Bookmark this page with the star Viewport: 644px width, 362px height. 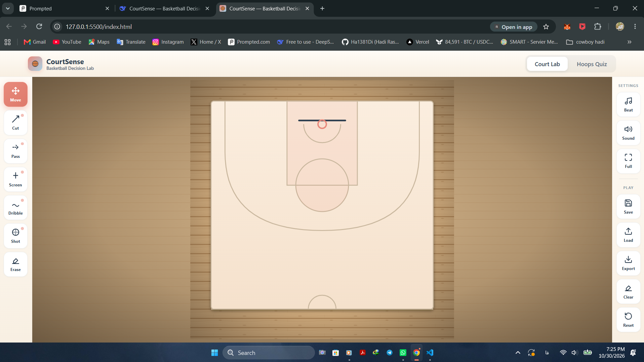(x=546, y=27)
